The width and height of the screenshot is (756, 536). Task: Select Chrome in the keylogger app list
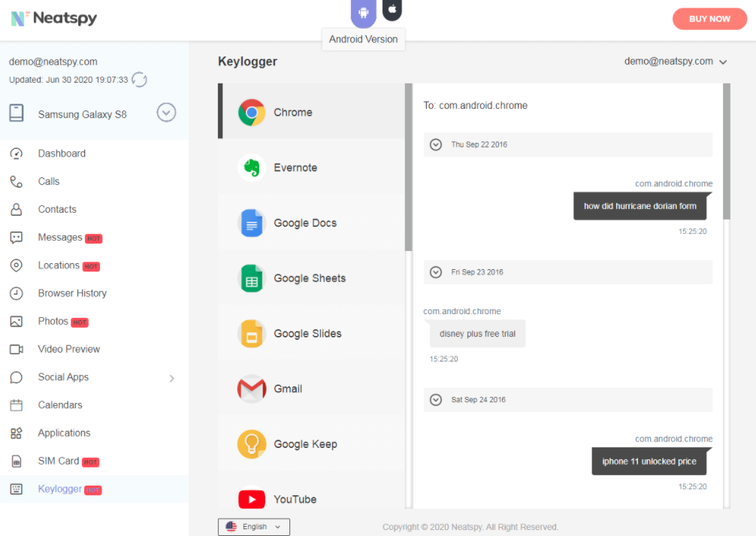click(x=292, y=112)
